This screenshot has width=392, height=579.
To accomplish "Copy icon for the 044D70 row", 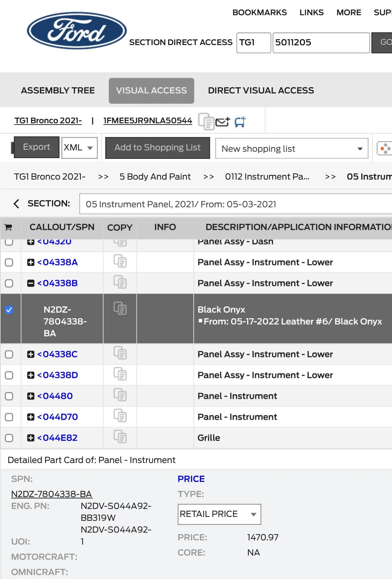I will 120,416.
